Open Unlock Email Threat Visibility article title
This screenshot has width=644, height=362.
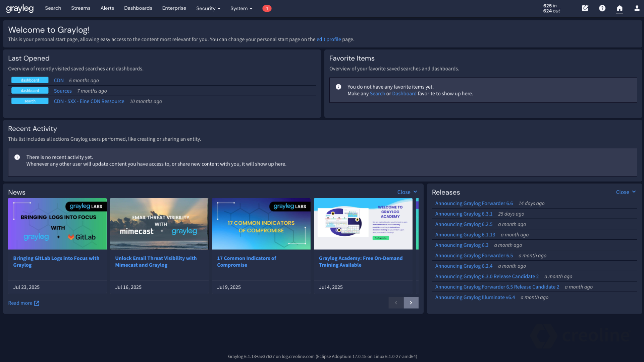tap(156, 262)
